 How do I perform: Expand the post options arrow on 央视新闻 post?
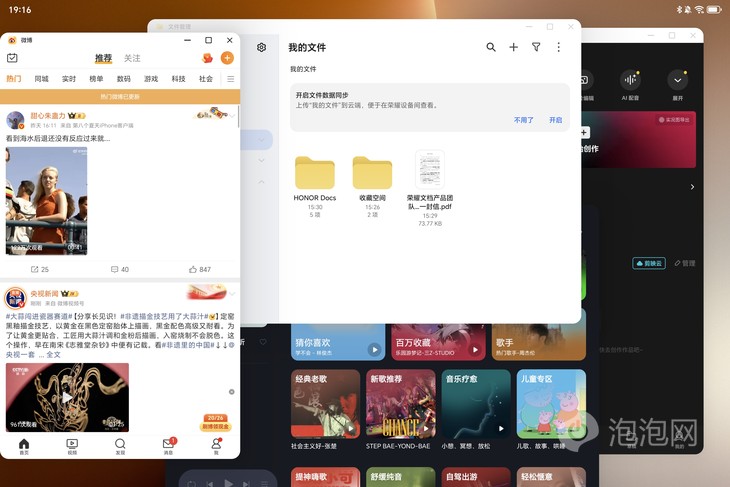(x=232, y=294)
